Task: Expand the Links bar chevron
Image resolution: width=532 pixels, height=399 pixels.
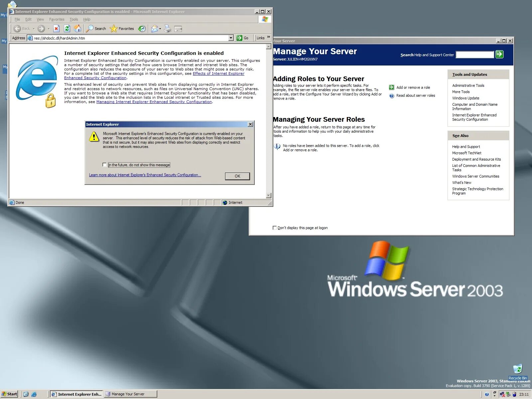Action: pyautogui.click(x=269, y=37)
